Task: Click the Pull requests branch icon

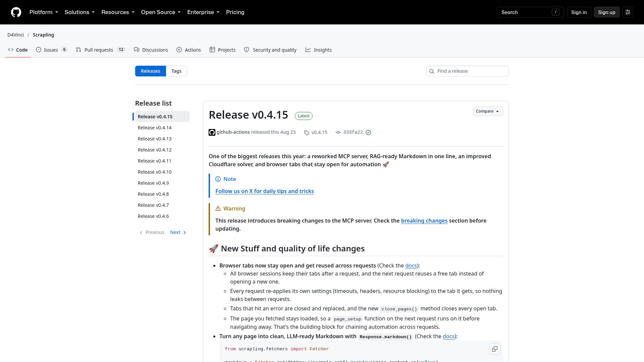Action: point(78,50)
